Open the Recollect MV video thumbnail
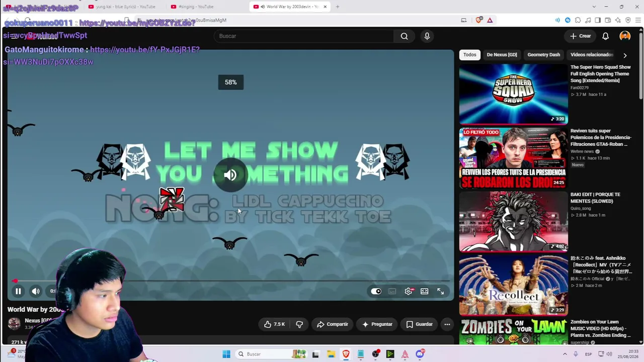 tap(513, 285)
